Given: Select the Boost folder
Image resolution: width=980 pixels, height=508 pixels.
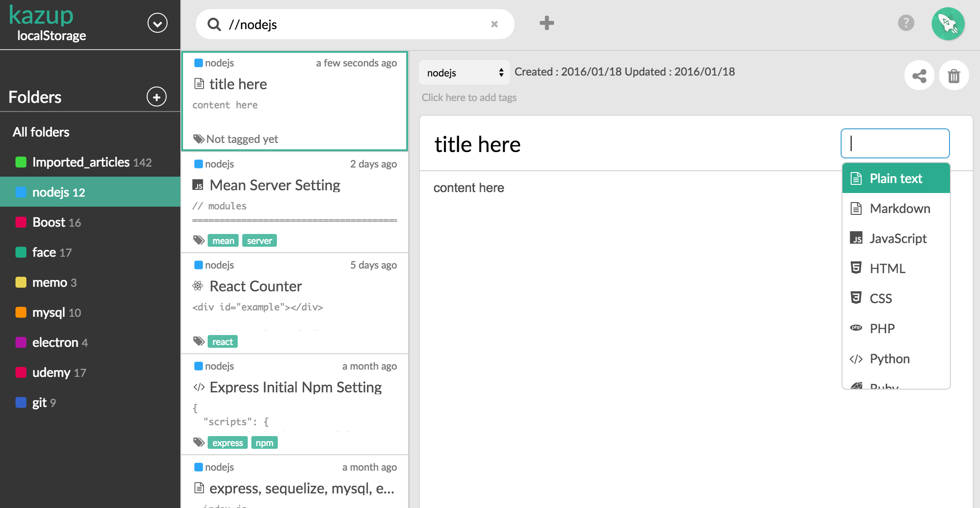Looking at the screenshot, I should tap(49, 222).
